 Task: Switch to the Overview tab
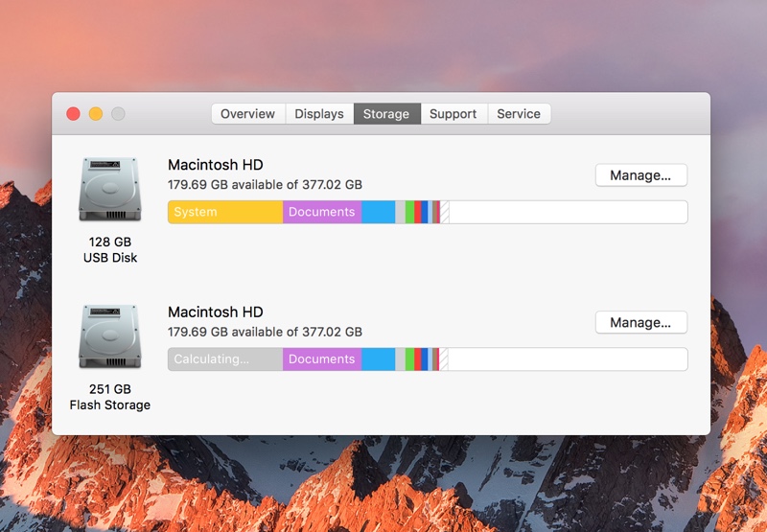tap(248, 114)
